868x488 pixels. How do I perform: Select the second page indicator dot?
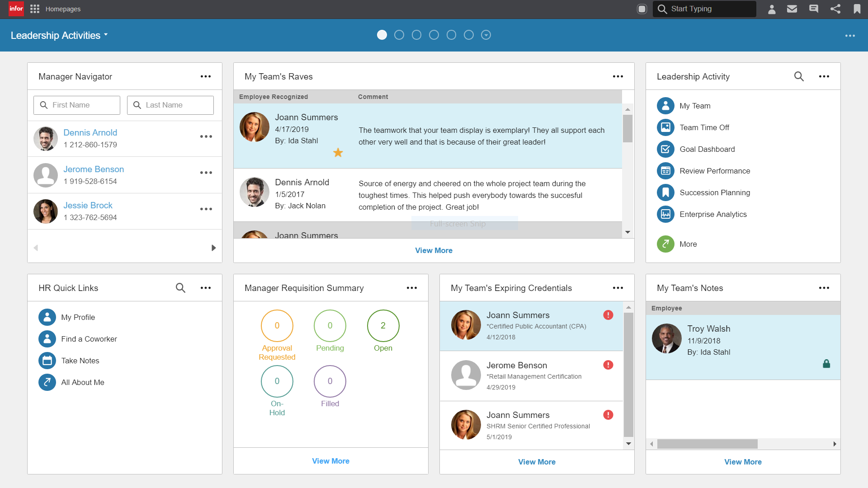click(399, 35)
